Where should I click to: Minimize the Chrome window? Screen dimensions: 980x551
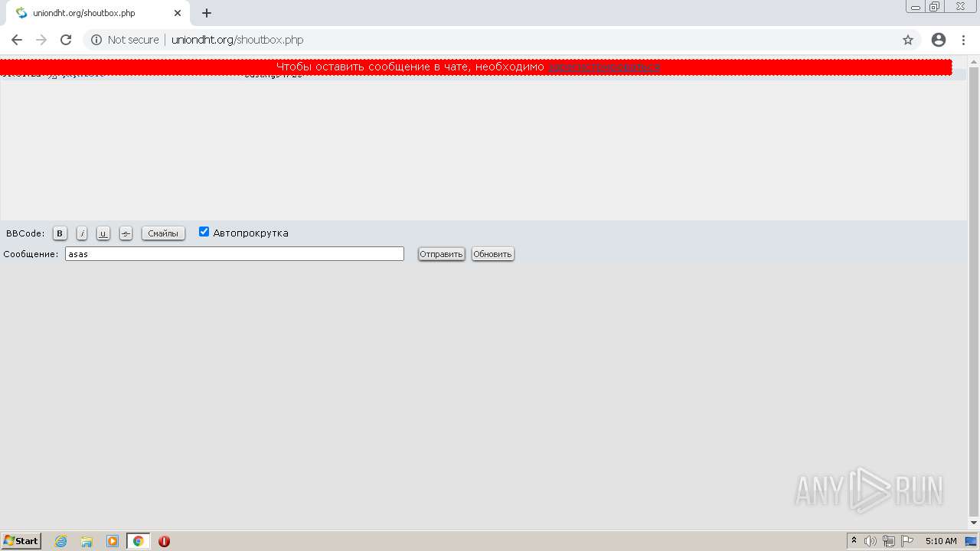click(x=916, y=7)
